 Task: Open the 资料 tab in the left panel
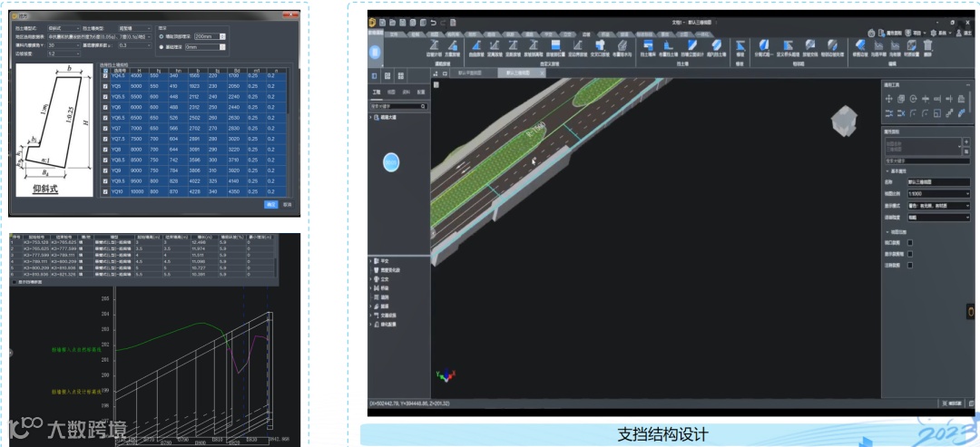click(407, 92)
